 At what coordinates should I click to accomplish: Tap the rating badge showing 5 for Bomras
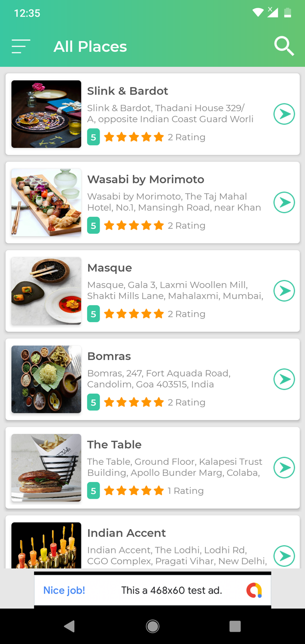93,402
